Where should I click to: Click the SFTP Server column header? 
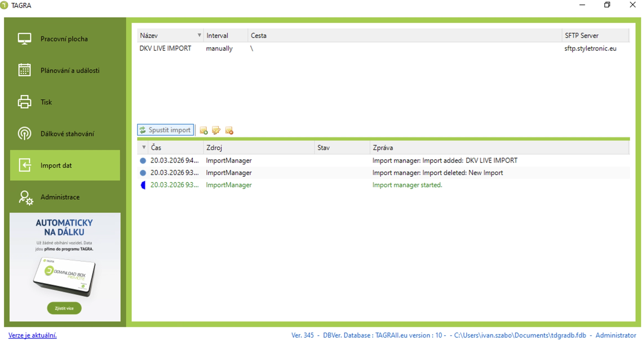(x=596, y=35)
